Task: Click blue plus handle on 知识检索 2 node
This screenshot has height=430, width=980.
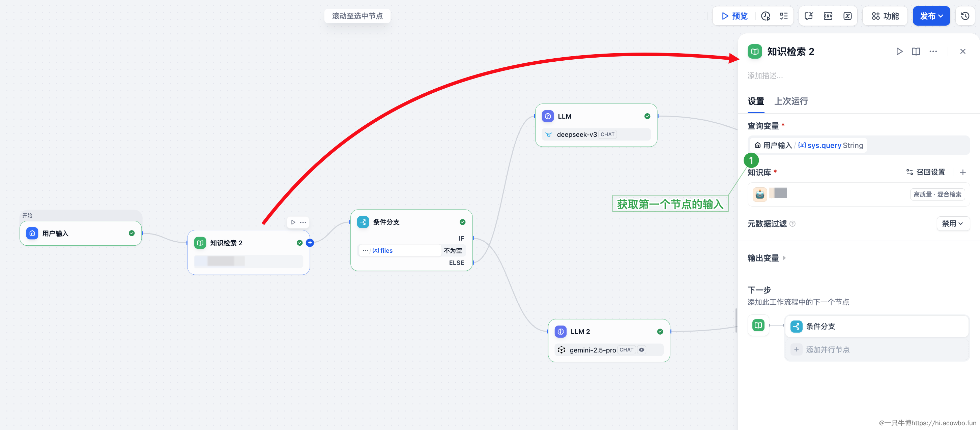Action: (310, 243)
